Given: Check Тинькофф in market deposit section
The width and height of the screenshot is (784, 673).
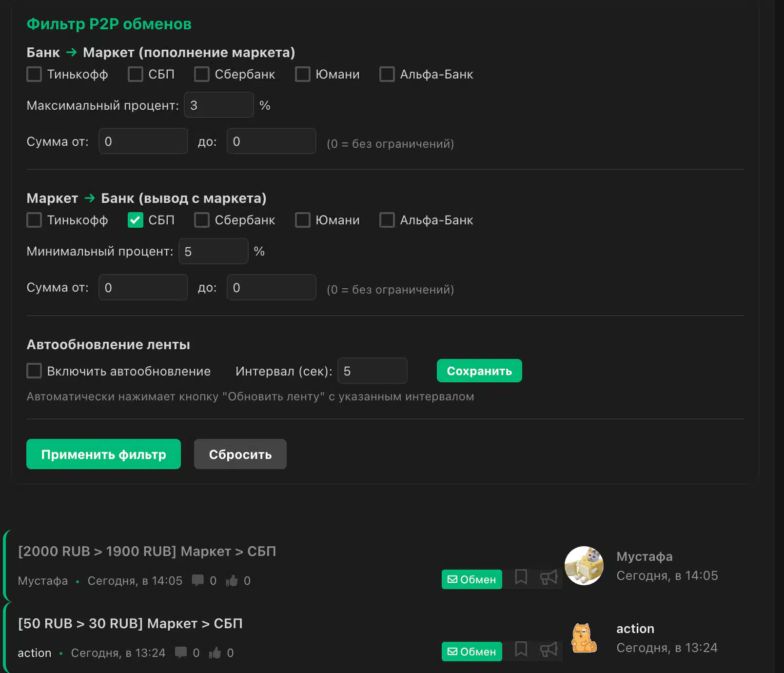Looking at the screenshot, I should tap(34, 75).
